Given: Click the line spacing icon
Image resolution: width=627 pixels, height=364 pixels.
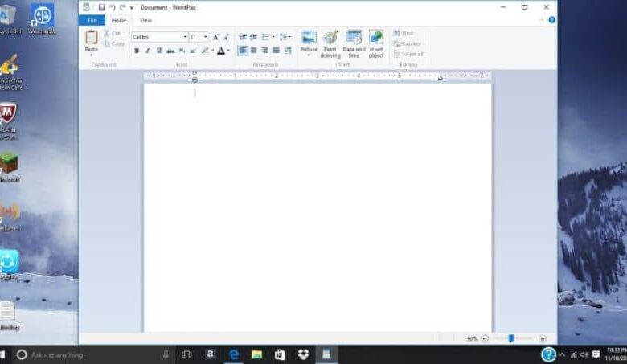Looking at the screenshot, I should click(285, 37).
